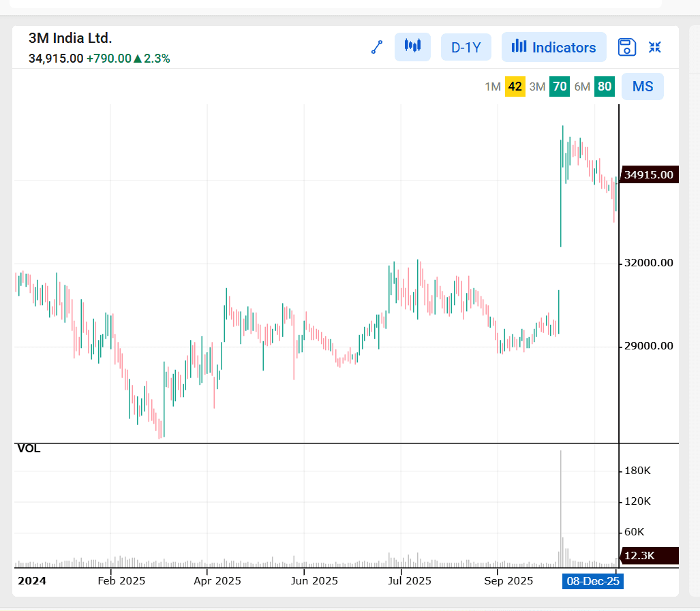This screenshot has width=700, height=611.
Task: Click the Jul 2025 axis label
Action: 410,580
